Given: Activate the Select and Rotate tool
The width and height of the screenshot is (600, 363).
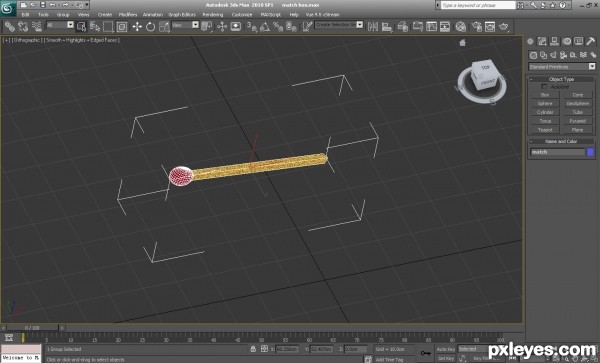Looking at the screenshot, I should [150, 26].
